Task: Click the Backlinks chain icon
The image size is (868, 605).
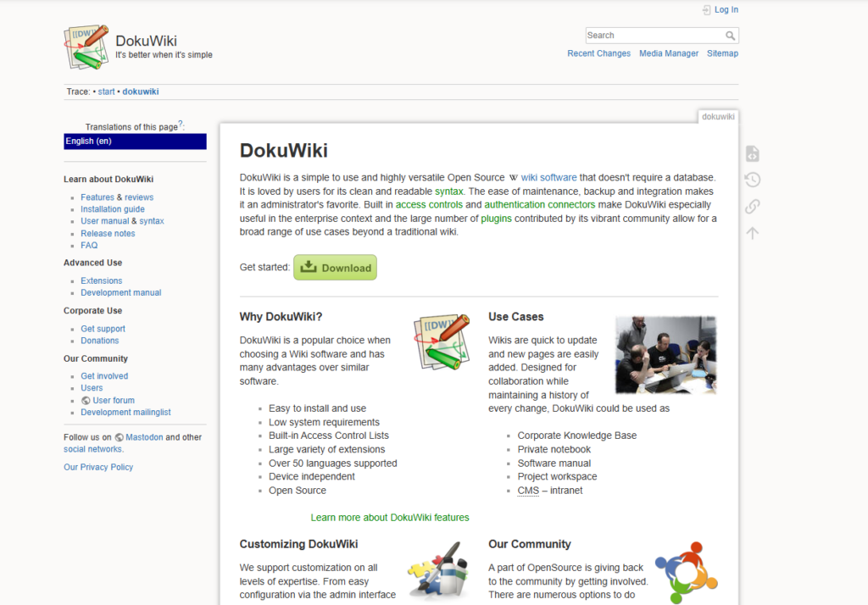Action: pos(752,207)
